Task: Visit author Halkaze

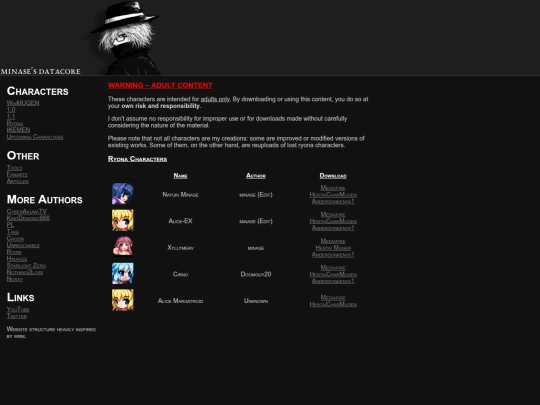Action: pos(17,259)
